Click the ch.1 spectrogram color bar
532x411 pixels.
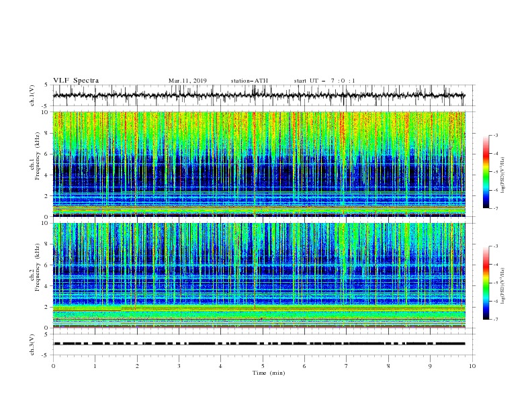pos(486,171)
